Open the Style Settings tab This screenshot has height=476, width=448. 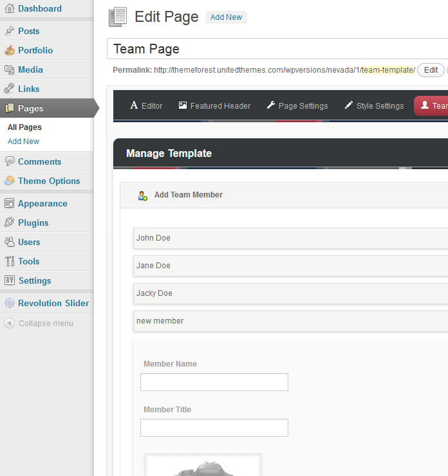[x=374, y=105]
